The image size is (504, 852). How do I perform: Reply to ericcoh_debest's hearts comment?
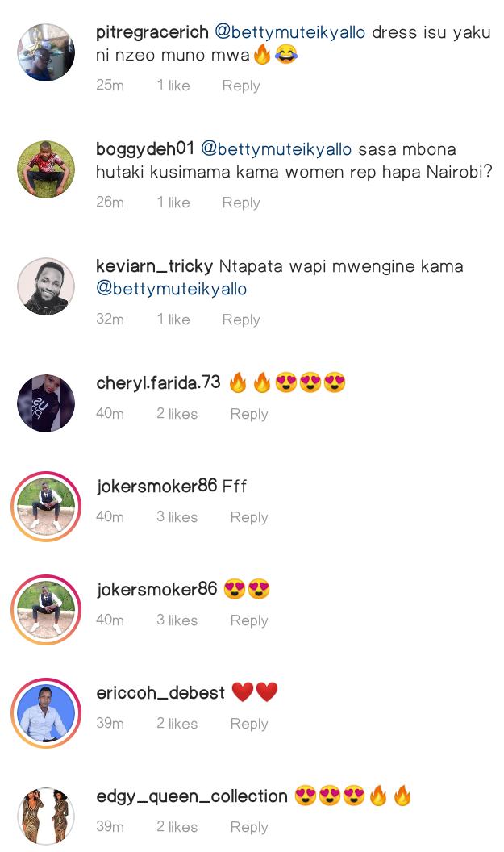[249, 724]
